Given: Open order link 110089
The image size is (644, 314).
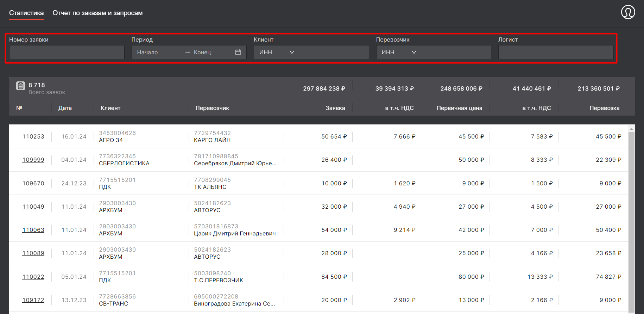Looking at the screenshot, I should click(x=33, y=253).
